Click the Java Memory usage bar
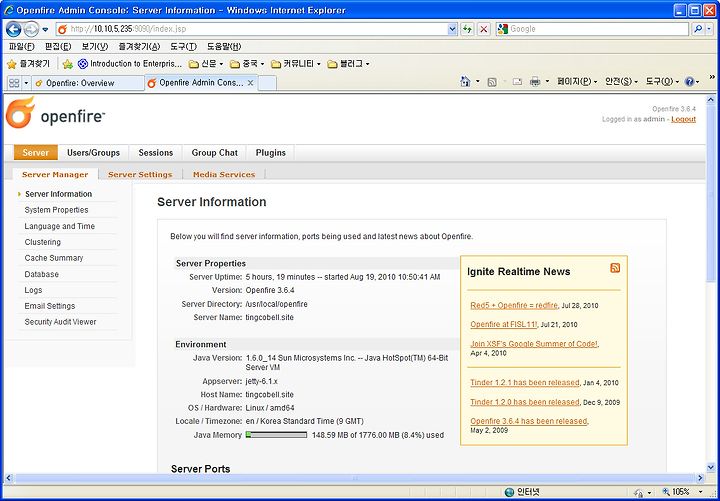The width and height of the screenshot is (720, 501). coord(276,434)
